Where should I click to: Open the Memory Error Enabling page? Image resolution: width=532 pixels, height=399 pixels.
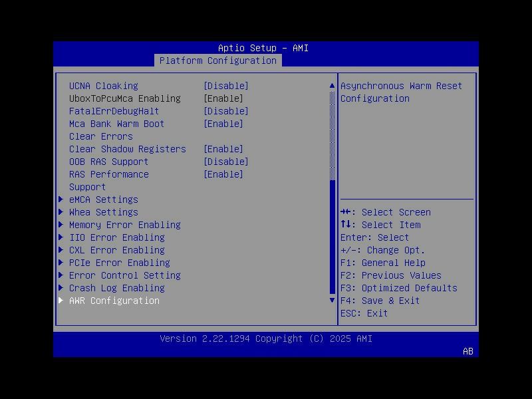click(x=124, y=225)
